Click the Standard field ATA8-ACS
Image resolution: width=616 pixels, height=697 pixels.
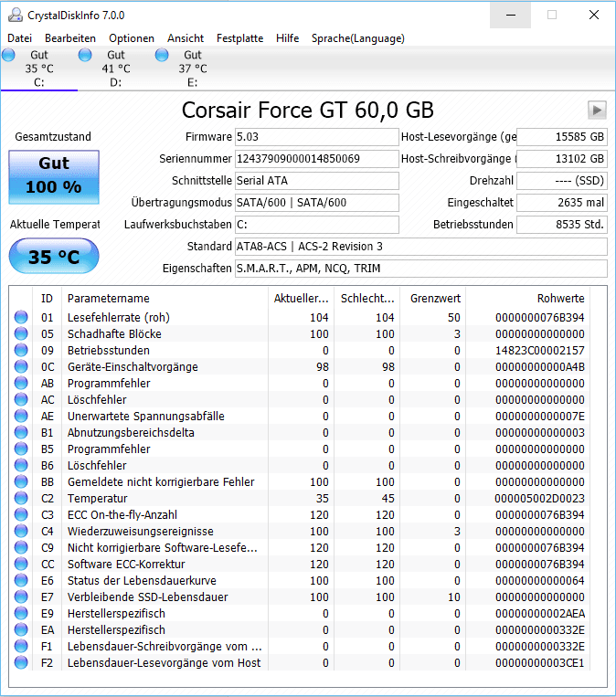point(420,247)
